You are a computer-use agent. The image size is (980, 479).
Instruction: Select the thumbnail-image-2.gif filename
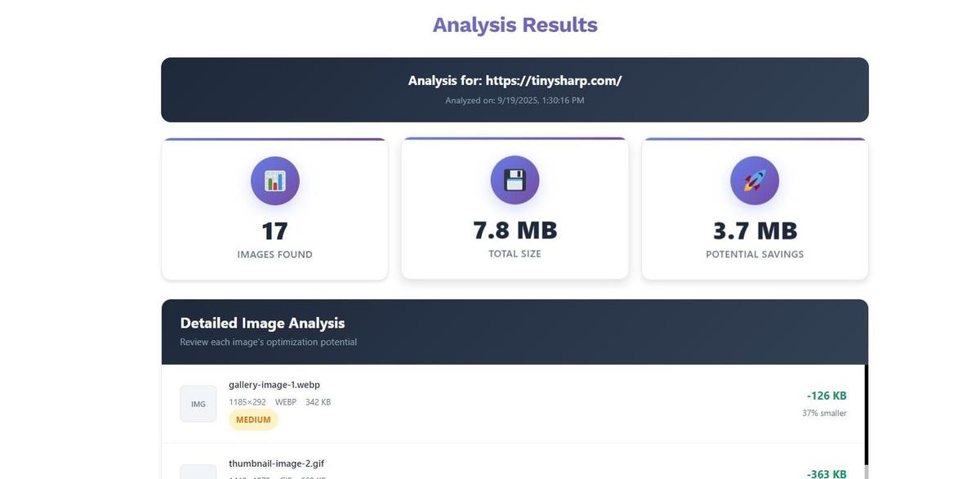pyautogui.click(x=277, y=463)
